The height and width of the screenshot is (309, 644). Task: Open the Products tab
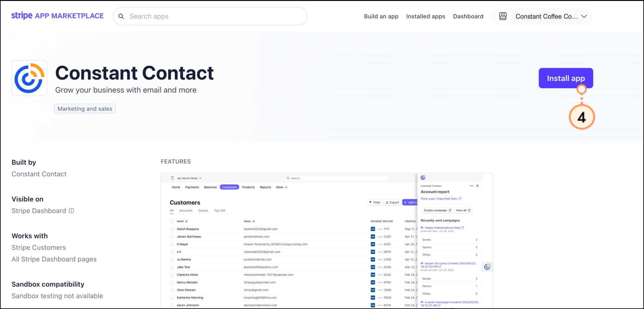(248, 187)
